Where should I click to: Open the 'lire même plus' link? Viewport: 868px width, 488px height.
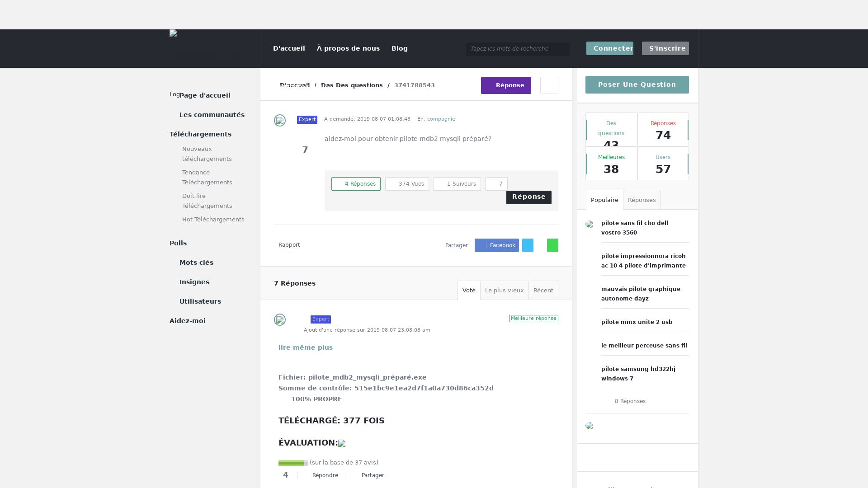point(305,347)
